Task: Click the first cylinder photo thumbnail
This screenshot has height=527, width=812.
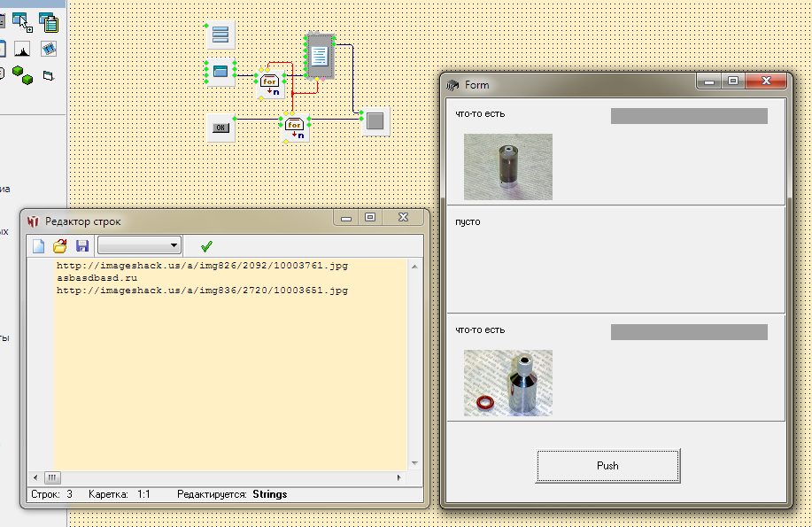Action: pyautogui.click(x=507, y=167)
